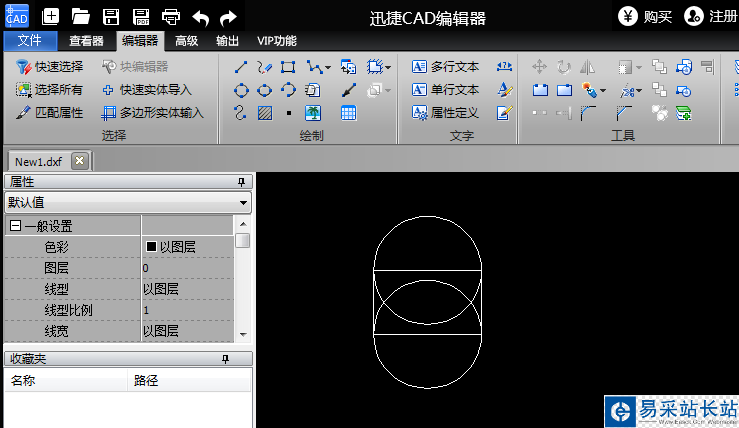Open the text style icon
The width and height of the screenshot is (739, 428).
click(x=504, y=90)
